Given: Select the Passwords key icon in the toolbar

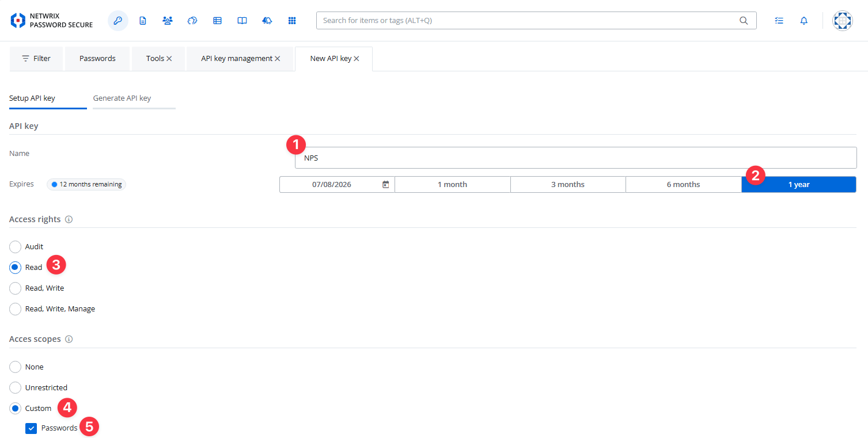Looking at the screenshot, I should click(117, 20).
